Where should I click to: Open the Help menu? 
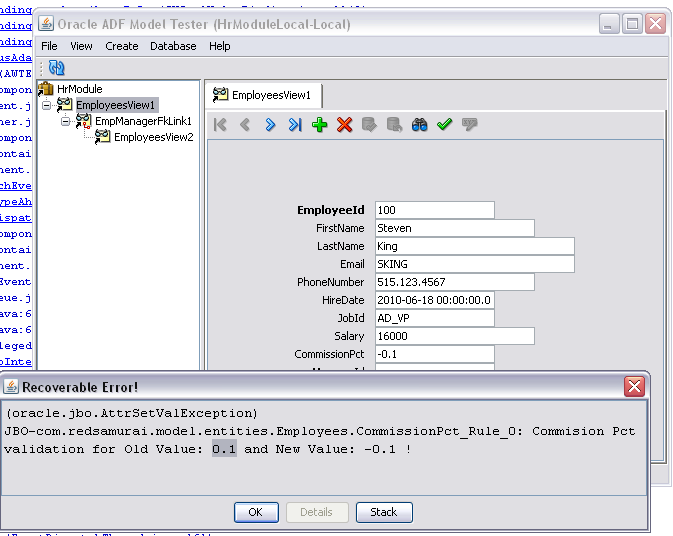220,46
